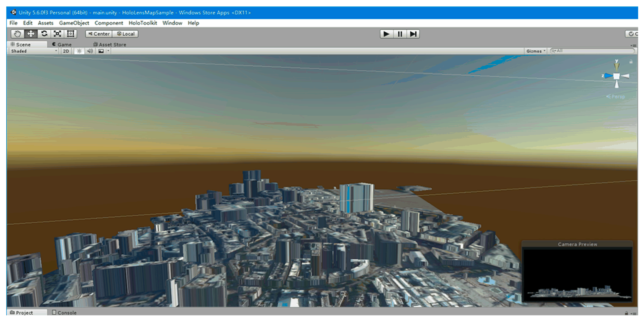644x321 pixels.
Task: Open the Gizmos dropdown
Action: click(535, 51)
